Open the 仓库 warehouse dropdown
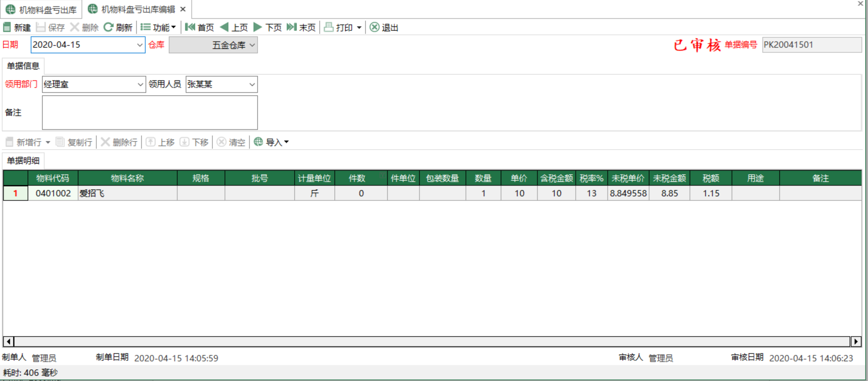 (252, 45)
